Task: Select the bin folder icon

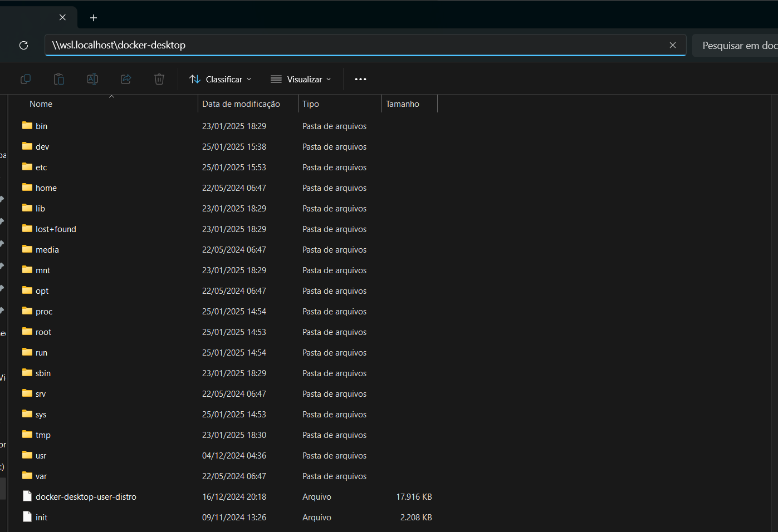Action: click(x=27, y=126)
